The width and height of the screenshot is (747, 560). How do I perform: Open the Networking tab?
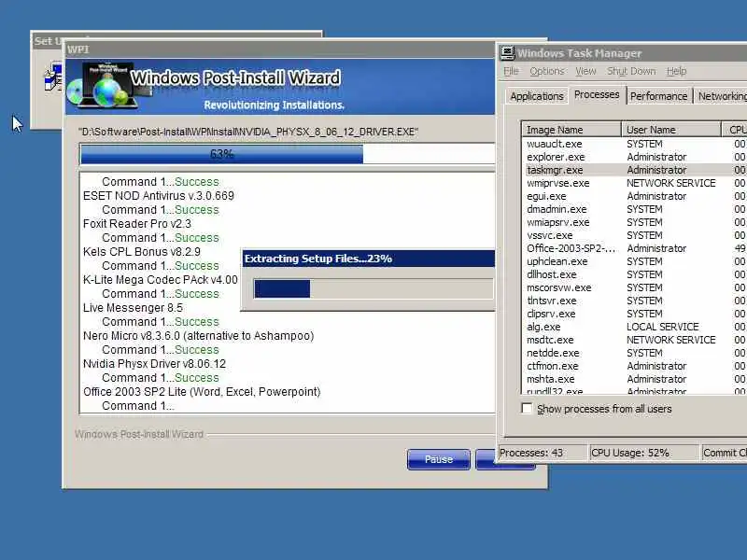(x=721, y=96)
